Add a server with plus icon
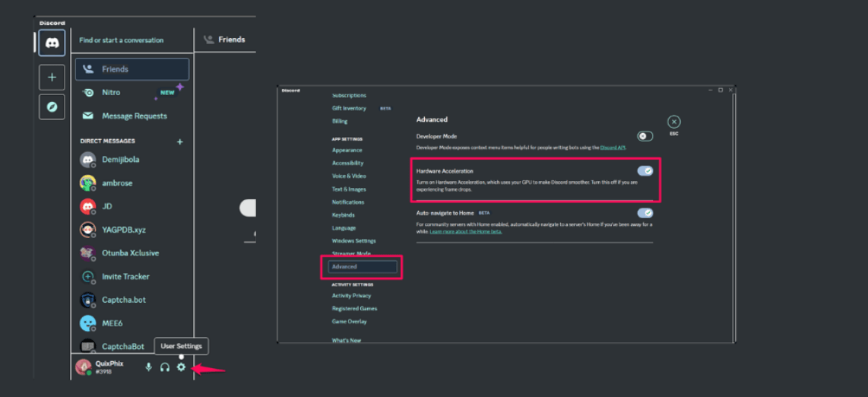 click(x=52, y=77)
